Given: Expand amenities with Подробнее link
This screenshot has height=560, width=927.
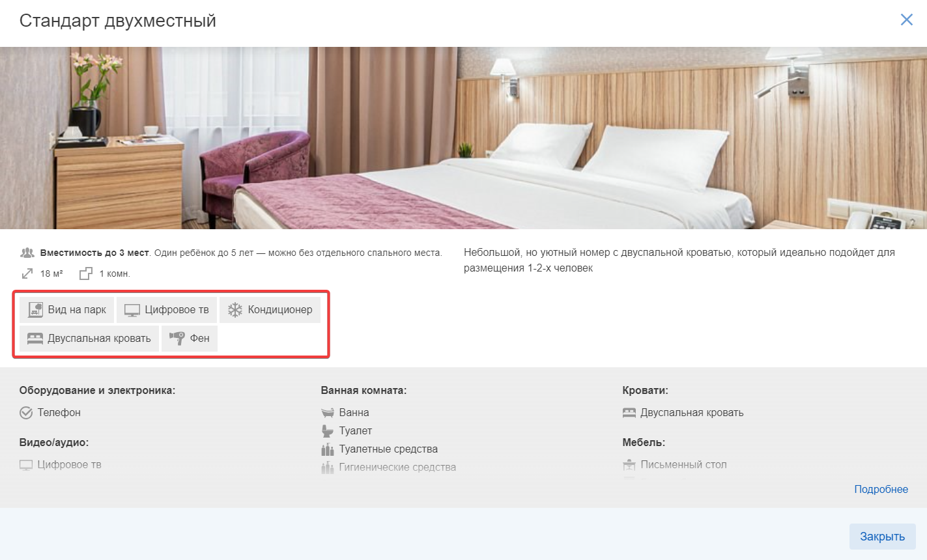Looking at the screenshot, I should point(881,489).
